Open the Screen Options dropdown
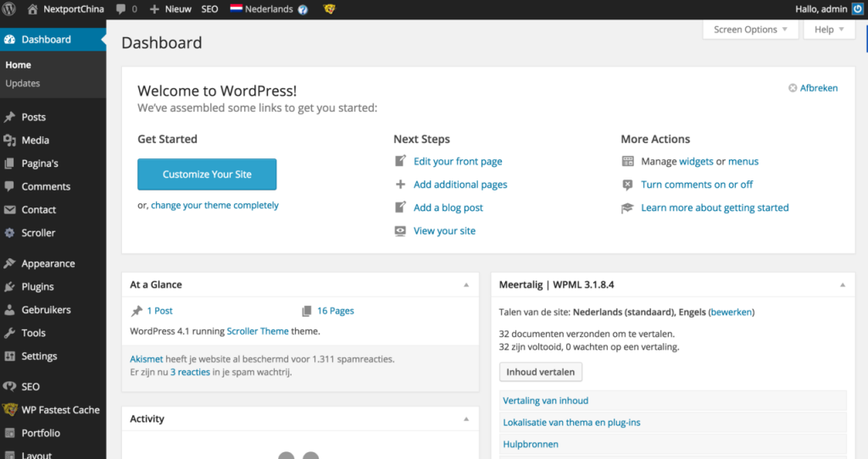The height and width of the screenshot is (459, 868). tap(750, 30)
